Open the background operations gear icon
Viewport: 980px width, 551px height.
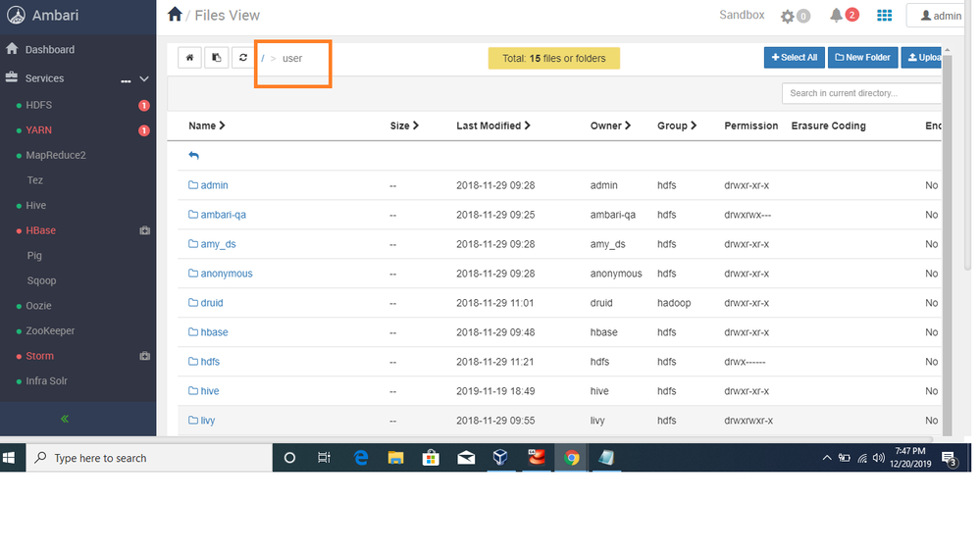click(x=788, y=17)
